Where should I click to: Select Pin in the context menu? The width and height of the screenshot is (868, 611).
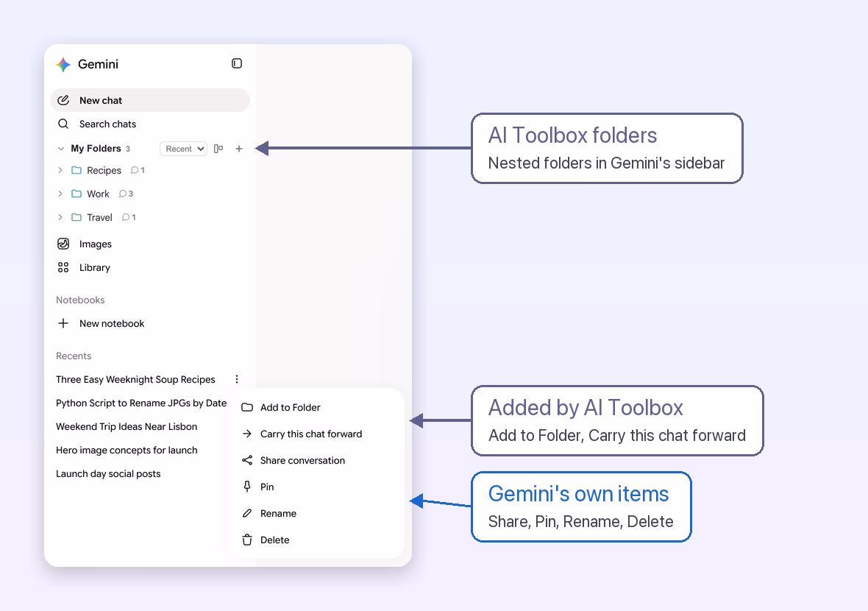tap(316, 487)
